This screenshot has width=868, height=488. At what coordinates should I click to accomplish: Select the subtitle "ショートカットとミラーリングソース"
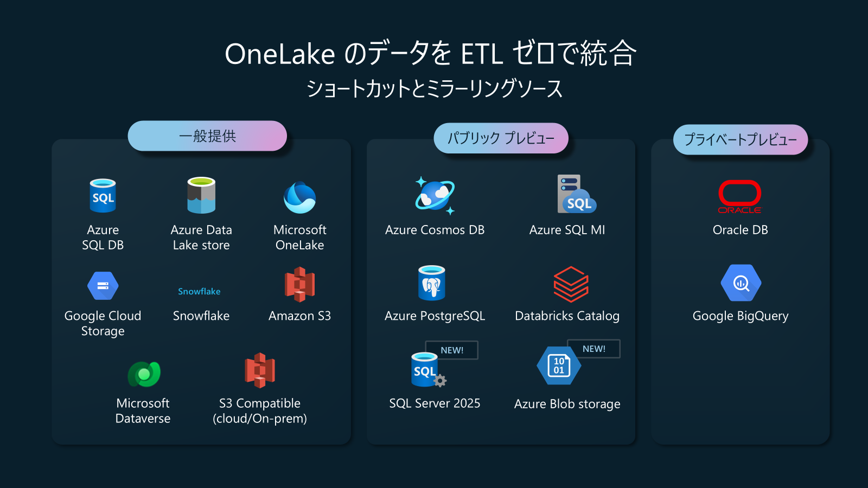coord(435,88)
